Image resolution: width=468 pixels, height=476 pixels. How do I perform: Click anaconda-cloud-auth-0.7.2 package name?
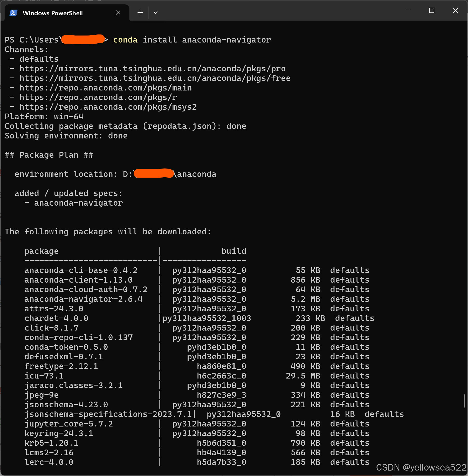pos(86,290)
